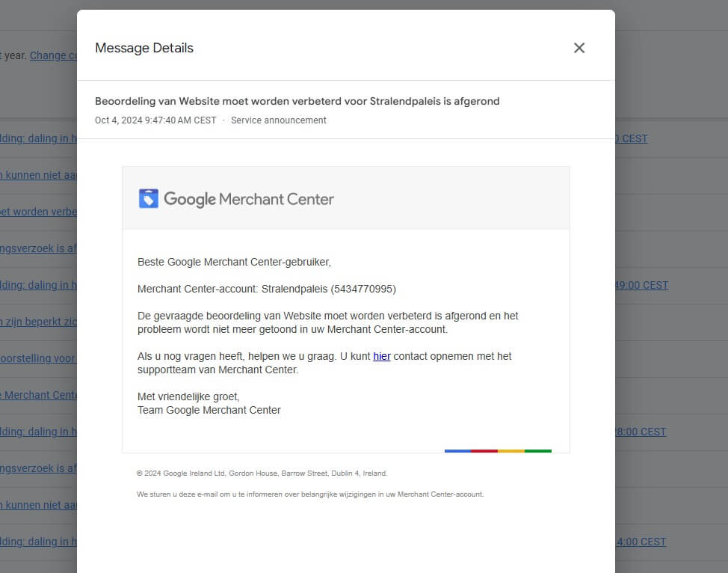Viewport: 728px width, 573px height.
Task: Open background row 'oorstelling voor'
Action: coord(38,358)
